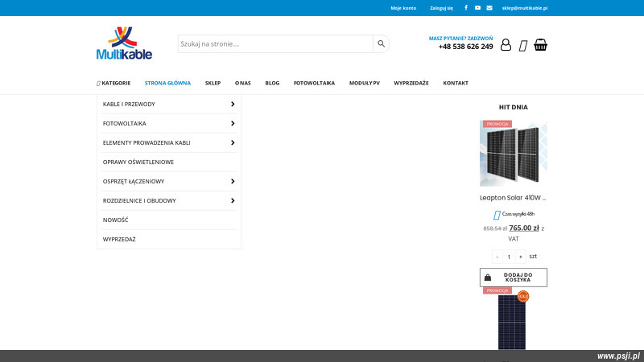Open the Kontakt menu item
The image size is (644, 362).
(456, 83)
